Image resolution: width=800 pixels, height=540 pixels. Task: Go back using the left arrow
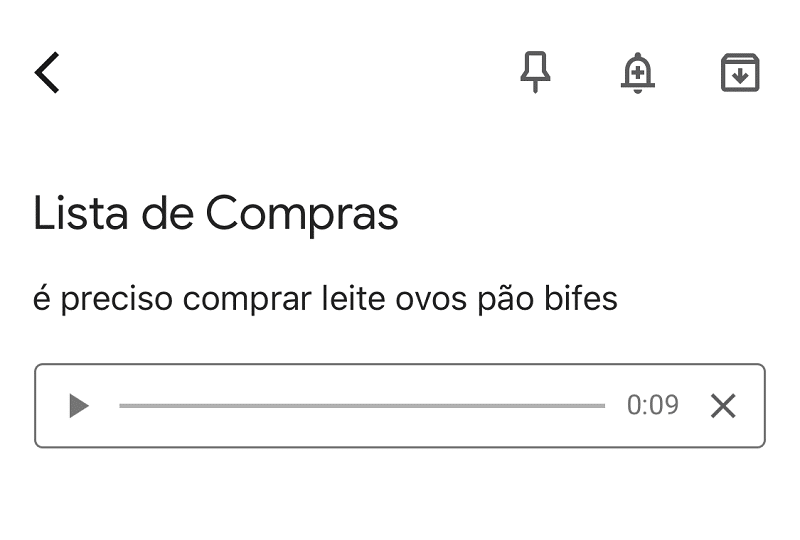pos(47,73)
